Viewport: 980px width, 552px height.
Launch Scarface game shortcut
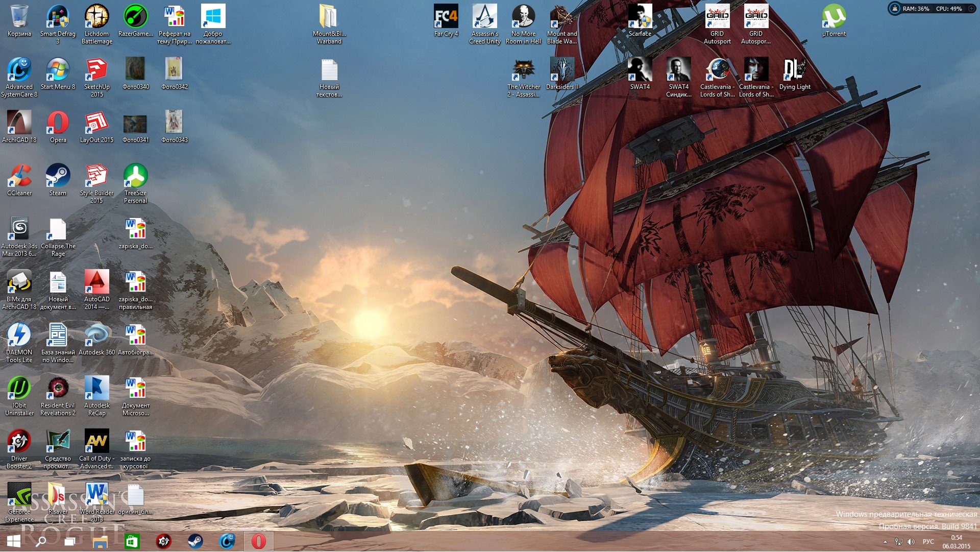(640, 20)
